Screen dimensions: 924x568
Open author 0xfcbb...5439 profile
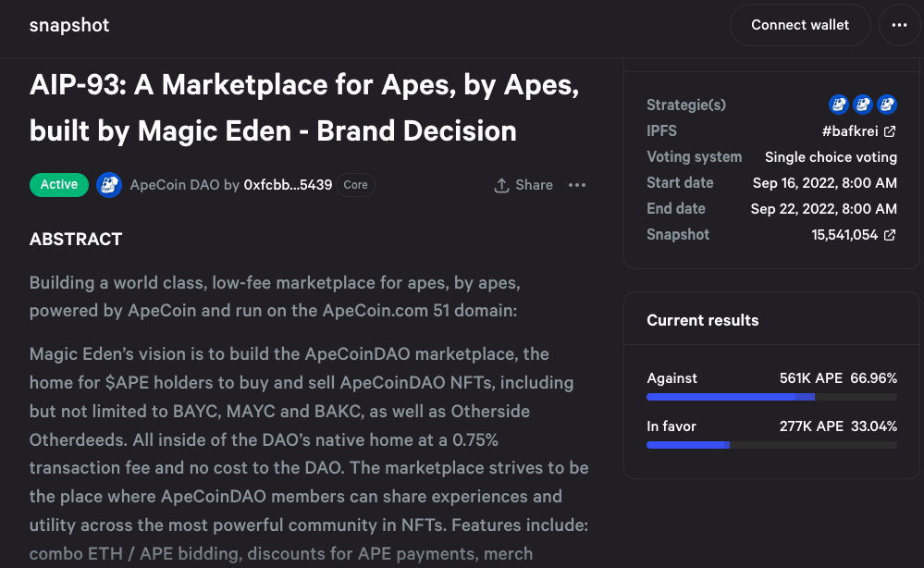pyautogui.click(x=289, y=185)
